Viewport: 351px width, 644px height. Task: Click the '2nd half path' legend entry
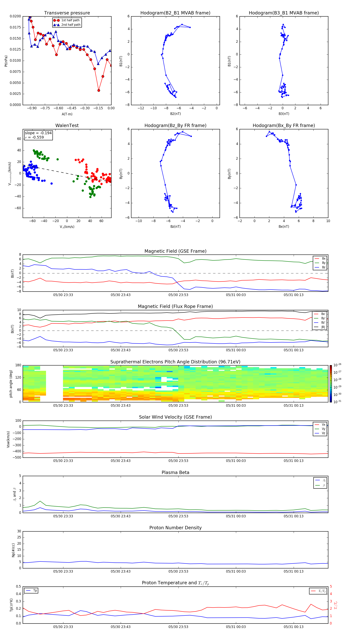point(67,25)
